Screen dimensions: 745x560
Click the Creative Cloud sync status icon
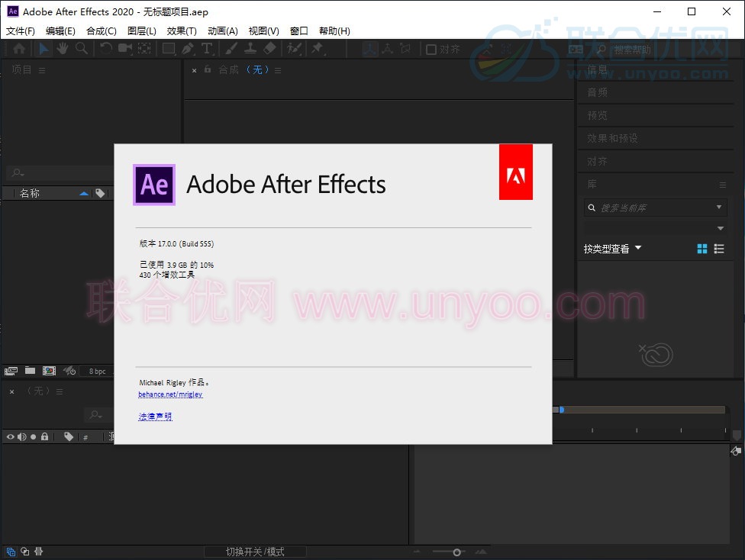[656, 354]
